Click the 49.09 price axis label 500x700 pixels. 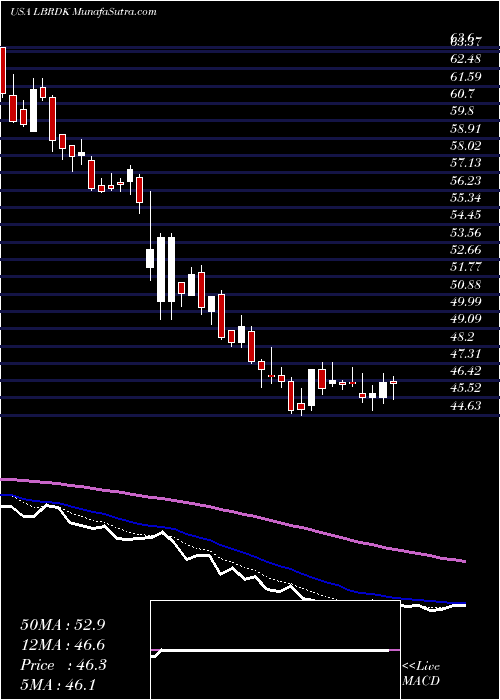[465, 319]
